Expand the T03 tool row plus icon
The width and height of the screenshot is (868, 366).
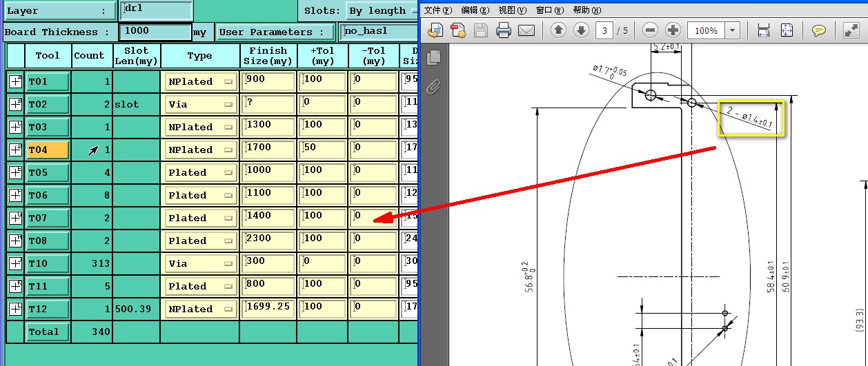(15, 127)
